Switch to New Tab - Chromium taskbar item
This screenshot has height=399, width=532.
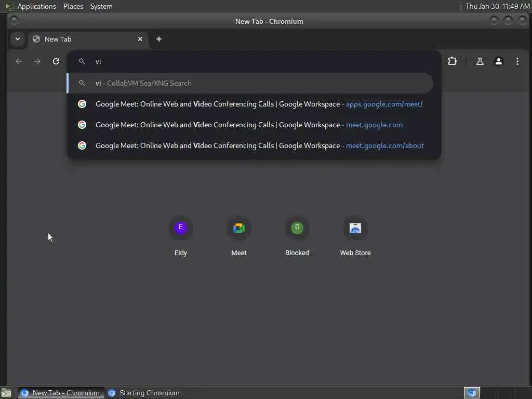[x=61, y=393]
